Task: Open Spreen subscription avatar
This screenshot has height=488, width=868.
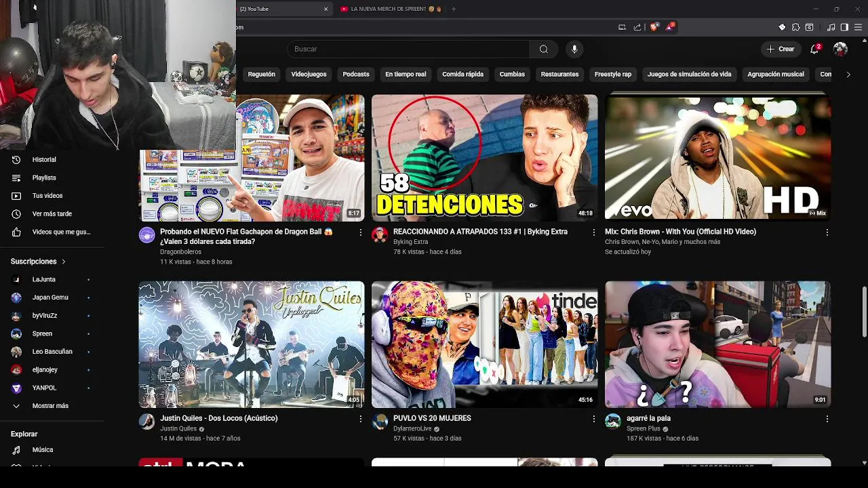Action: click(16, 333)
